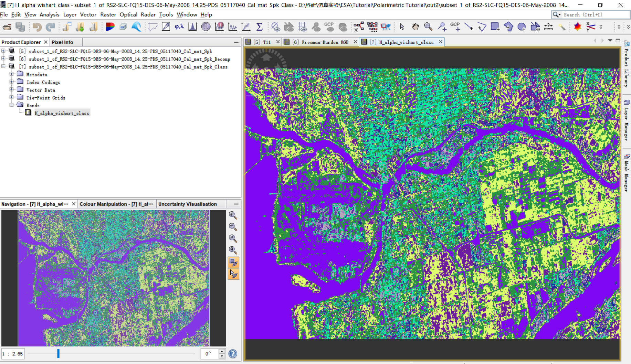Increase rotation angle with up stepper
The width and height of the screenshot is (631, 364).
click(x=222, y=351)
